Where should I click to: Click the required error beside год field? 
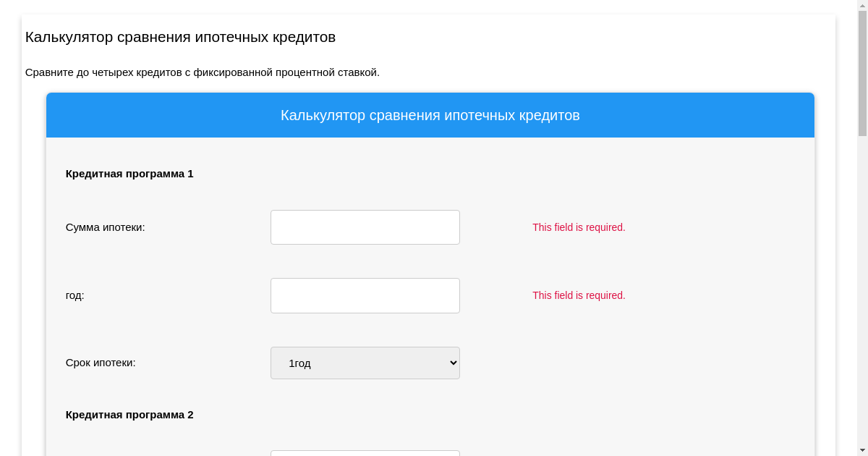click(579, 295)
